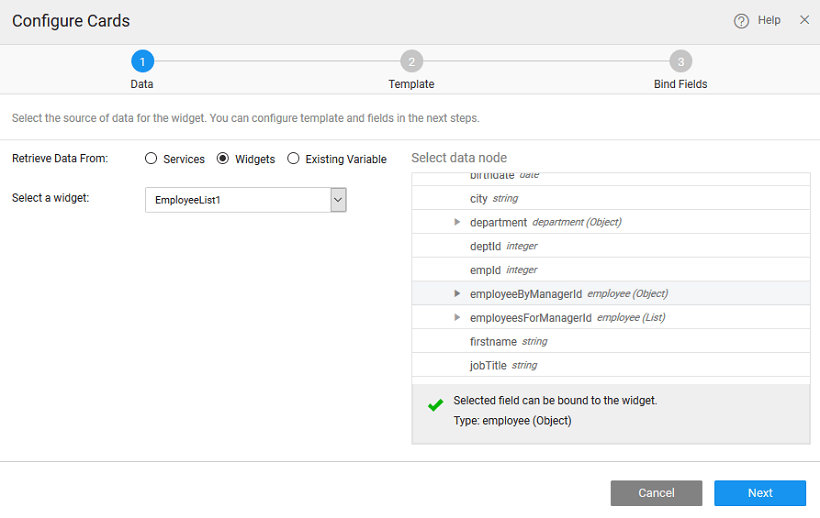This screenshot has height=518, width=820.
Task: Close the Configure Cards dialog
Action: pos(804,20)
